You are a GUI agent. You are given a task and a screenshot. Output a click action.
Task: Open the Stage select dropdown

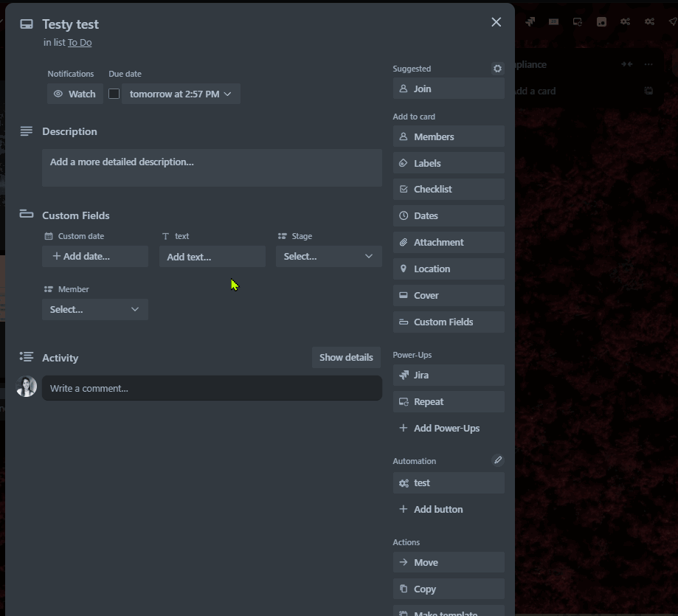(328, 256)
